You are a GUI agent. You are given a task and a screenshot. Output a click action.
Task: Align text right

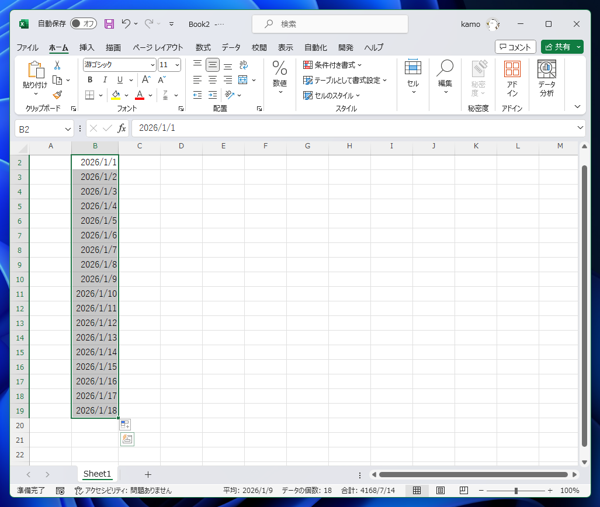tap(228, 80)
